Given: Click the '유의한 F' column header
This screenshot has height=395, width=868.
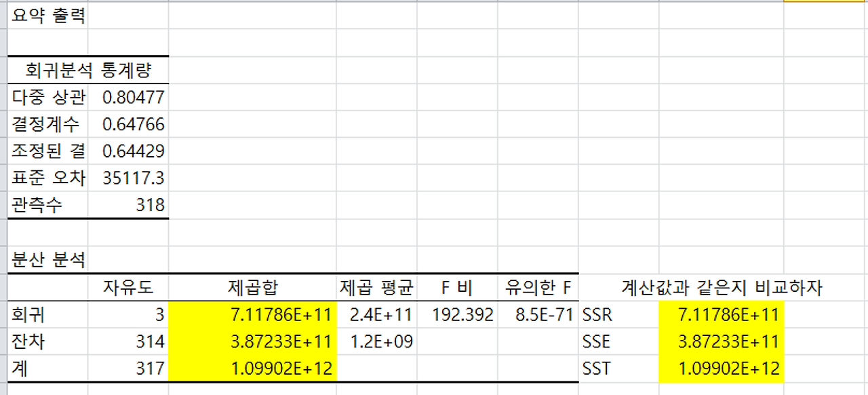Looking at the screenshot, I should pos(538,288).
